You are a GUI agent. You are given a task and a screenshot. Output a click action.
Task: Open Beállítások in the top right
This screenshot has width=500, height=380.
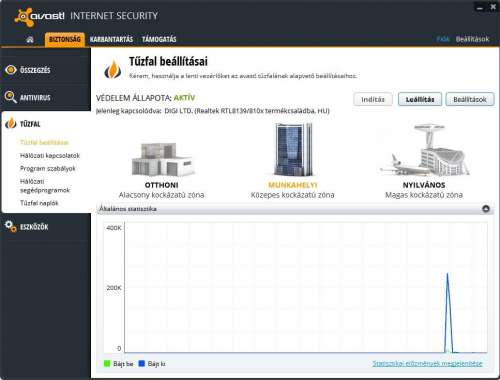[472, 39]
